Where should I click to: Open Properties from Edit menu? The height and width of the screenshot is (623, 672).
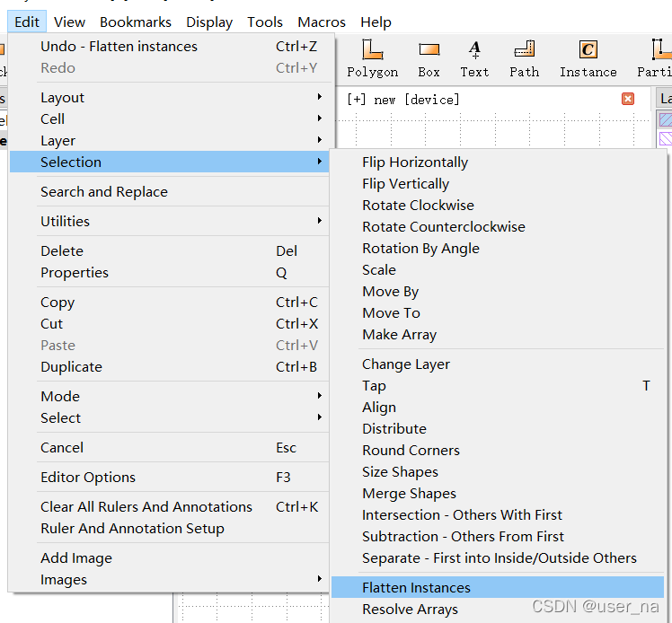169,272
